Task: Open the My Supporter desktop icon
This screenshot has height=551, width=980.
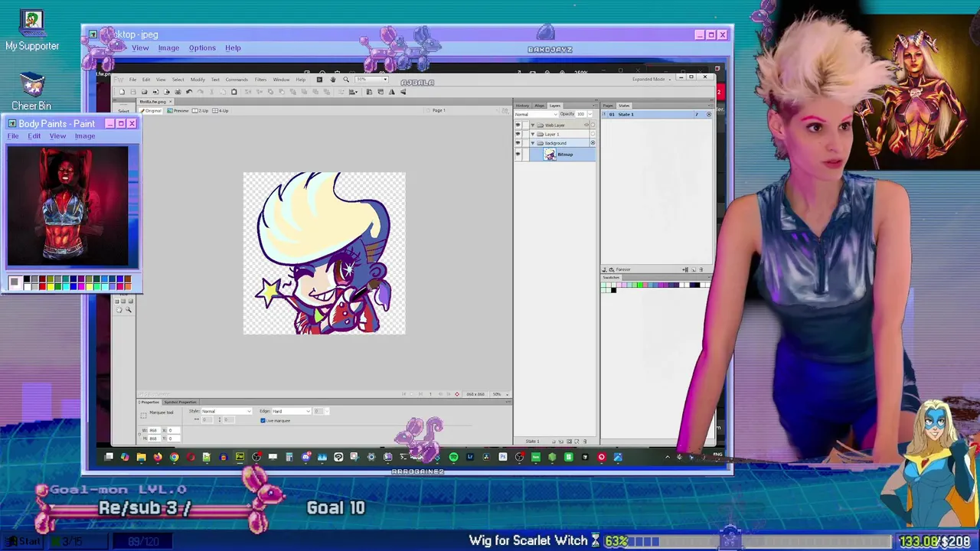Action: (32, 31)
